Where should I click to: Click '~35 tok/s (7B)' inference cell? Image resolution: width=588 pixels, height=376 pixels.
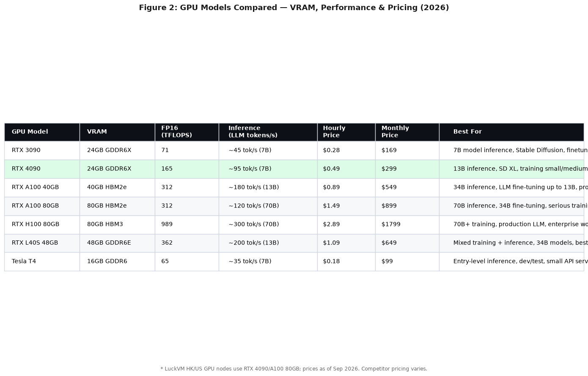click(x=268, y=262)
